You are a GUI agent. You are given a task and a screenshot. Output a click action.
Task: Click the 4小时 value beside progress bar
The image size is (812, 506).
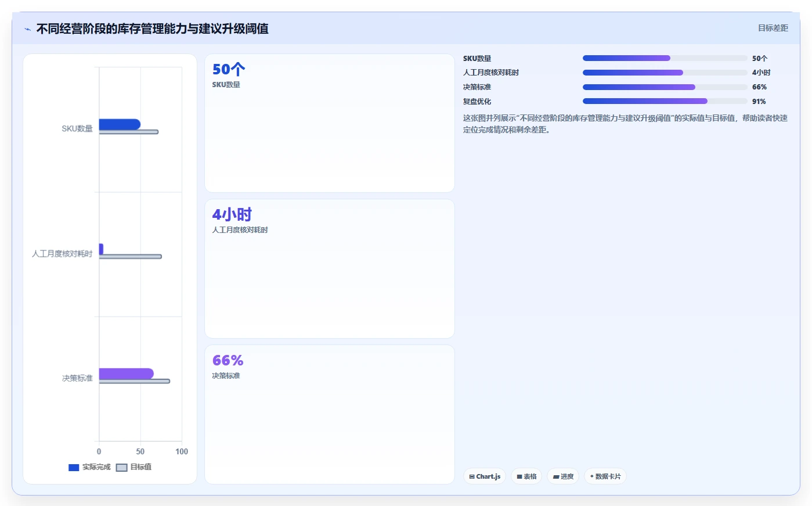point(762,73)
